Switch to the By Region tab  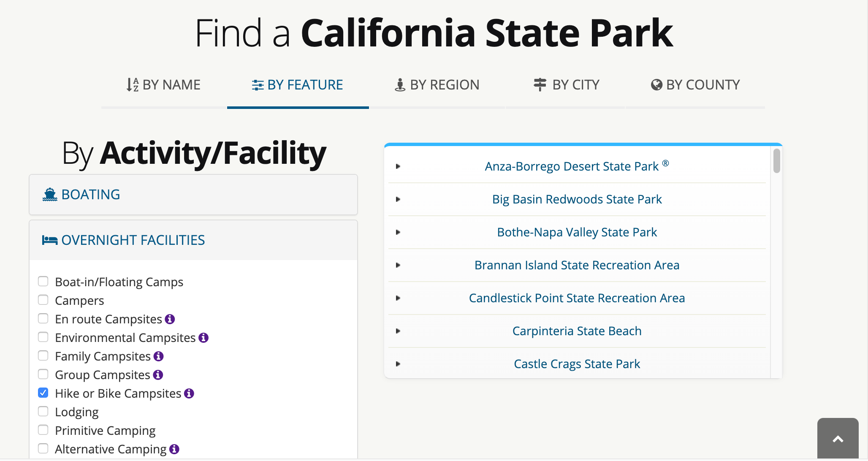click(x=437, y=85)
